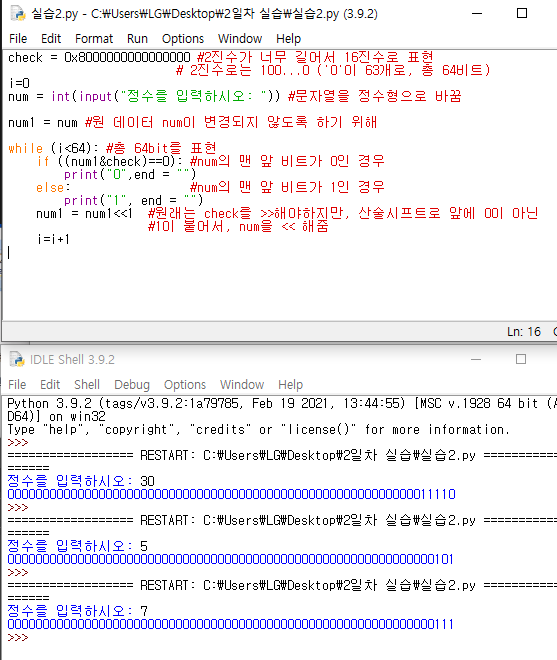
Task: Click the 'i=i+1' code line
Action: (x=53, y=240)
